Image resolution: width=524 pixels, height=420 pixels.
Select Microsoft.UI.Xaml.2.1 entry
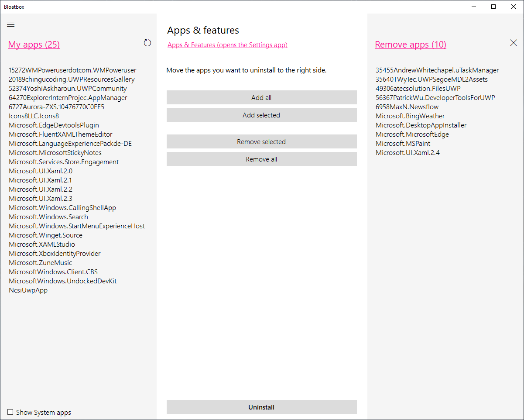tap(41, 180)
